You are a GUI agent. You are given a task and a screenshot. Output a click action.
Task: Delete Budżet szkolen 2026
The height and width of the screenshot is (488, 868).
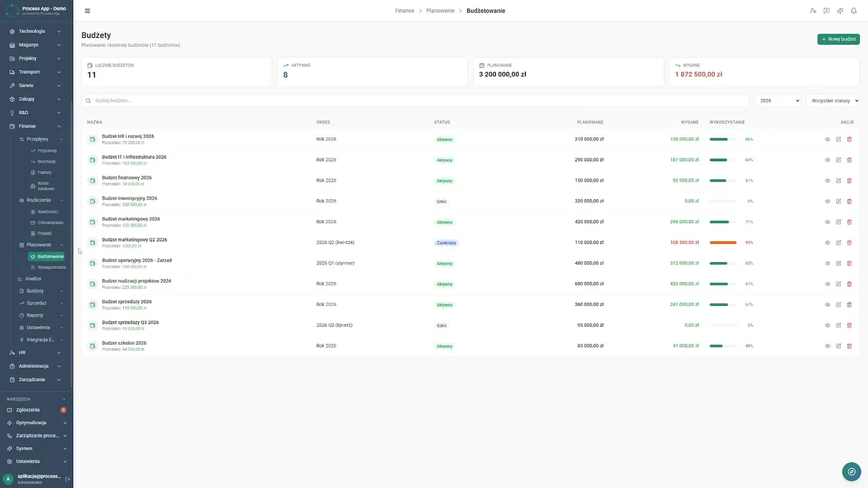(849, 346)
